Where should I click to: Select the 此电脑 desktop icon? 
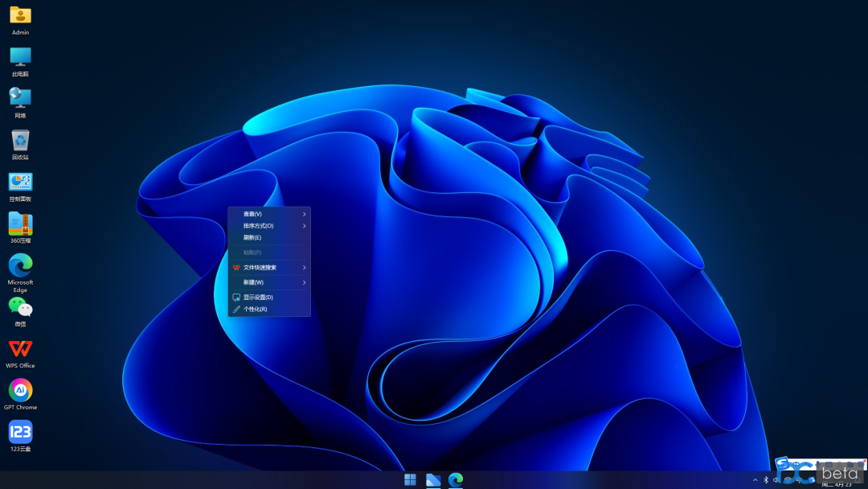20,61
